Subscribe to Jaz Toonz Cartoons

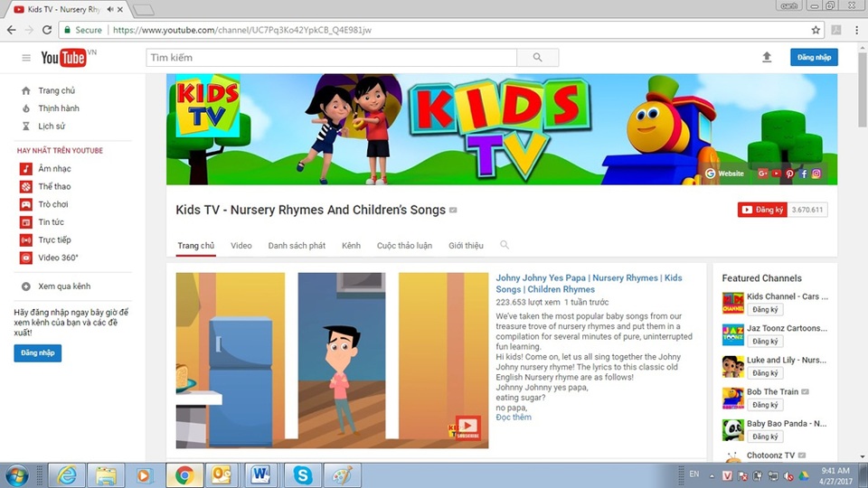click(x=765, y=342)
